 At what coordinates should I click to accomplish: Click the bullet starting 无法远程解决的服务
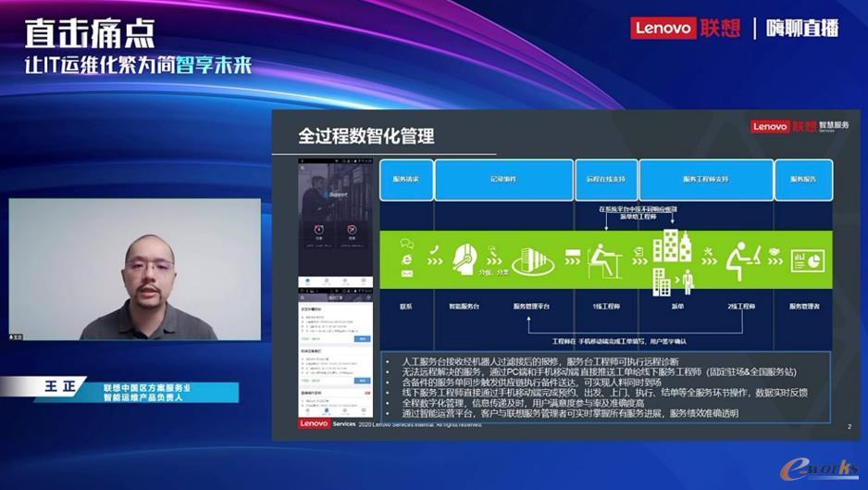pyautogui.click(x=599, y=371)
